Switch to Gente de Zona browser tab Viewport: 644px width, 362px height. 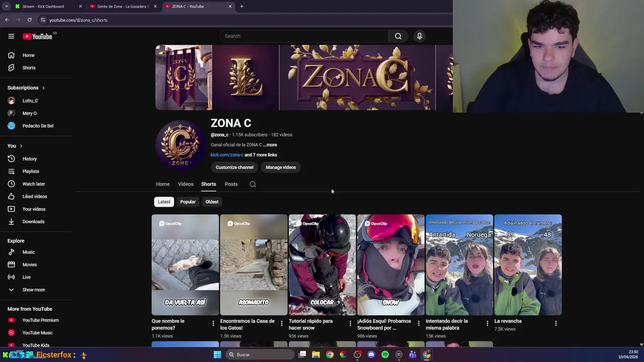click(x=123, y=7)
